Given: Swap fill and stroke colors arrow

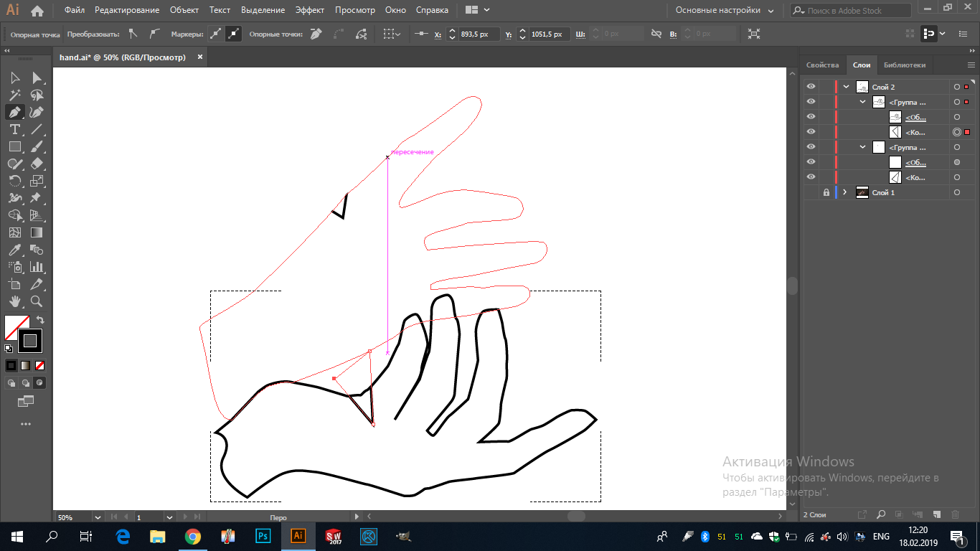Looking at the screenshot, I should (x=40, y=320).
